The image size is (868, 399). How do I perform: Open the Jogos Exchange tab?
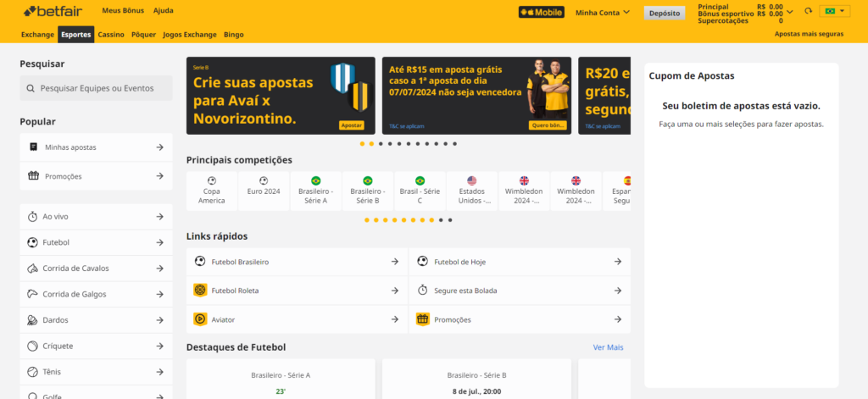190,35
